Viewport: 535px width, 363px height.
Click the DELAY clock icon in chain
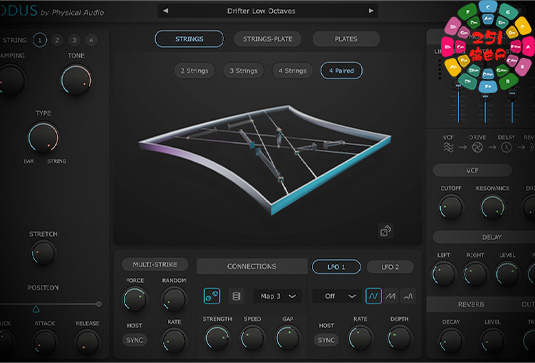[x=506, y=147]
